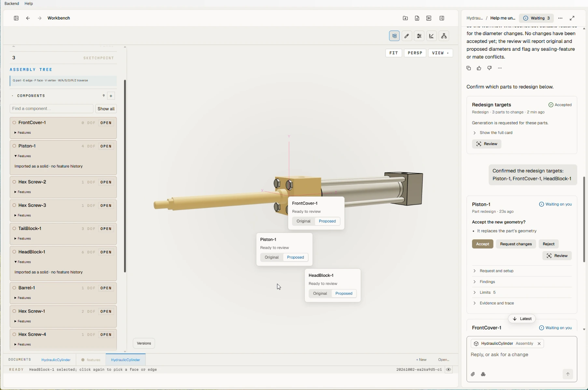The width and height of the screenshot is (588, 390).
Task: Send the reply with arrow button
Action: (x=568, y=374)
